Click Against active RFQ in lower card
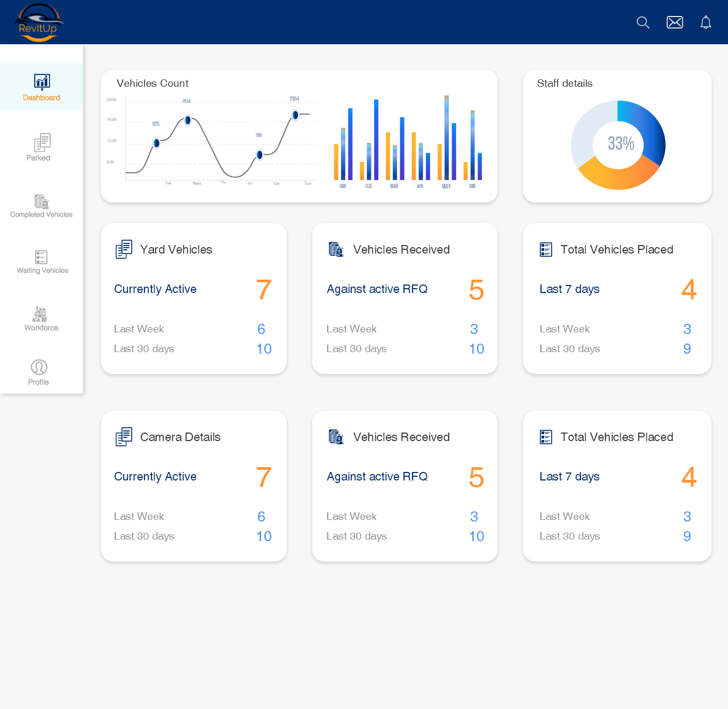Image resolution: width=728 pixels, height=709 pixels. [377, 477]
